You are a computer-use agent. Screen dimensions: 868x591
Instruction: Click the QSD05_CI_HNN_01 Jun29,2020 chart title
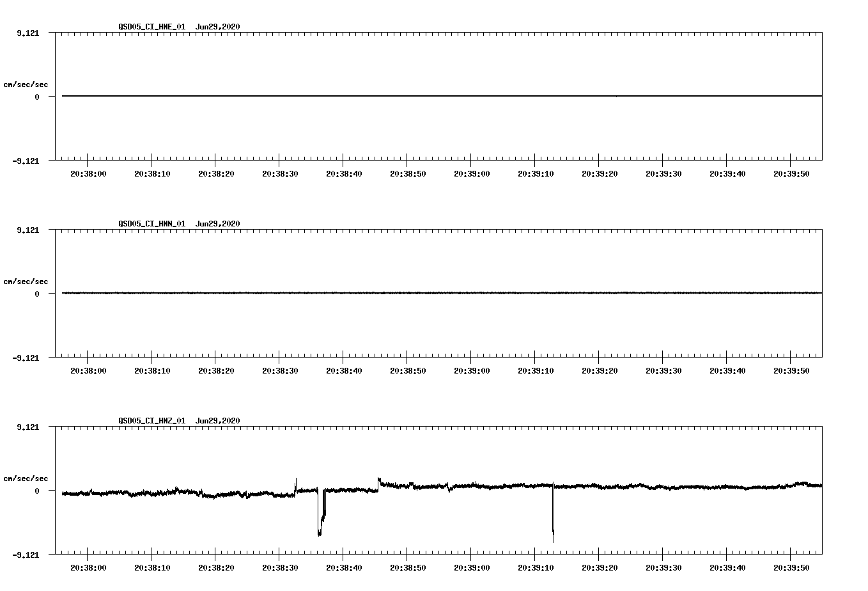pos(179,224)
